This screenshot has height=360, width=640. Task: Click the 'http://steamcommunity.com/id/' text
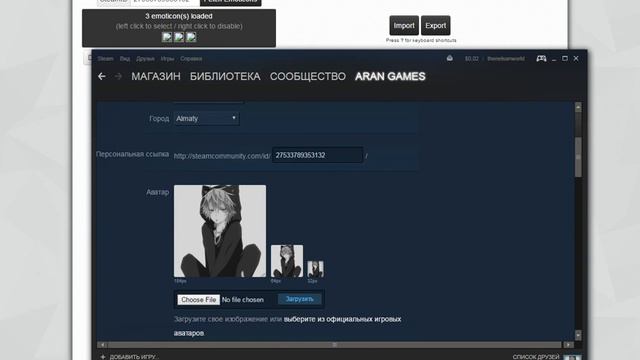pos(222,156)
